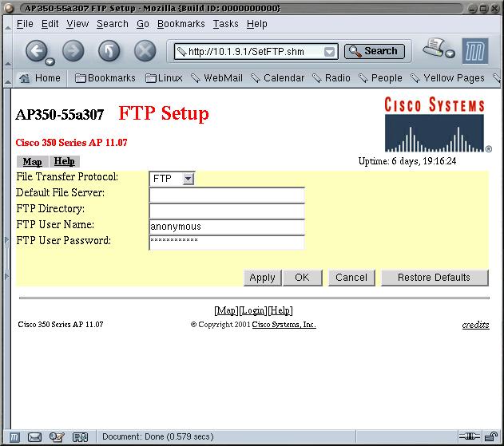Click the Help tab link beside Map
This screenshot has height=446, width=504.
tap(64, 161)
